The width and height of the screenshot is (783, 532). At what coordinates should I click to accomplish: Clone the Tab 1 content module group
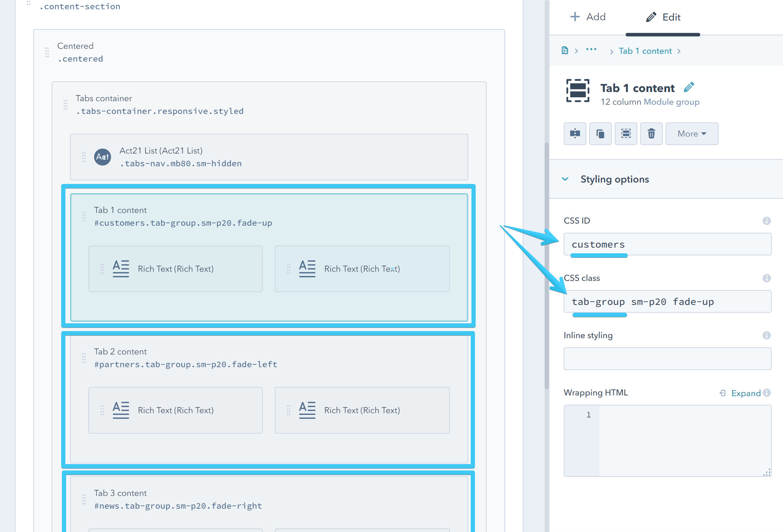(600, 134)
